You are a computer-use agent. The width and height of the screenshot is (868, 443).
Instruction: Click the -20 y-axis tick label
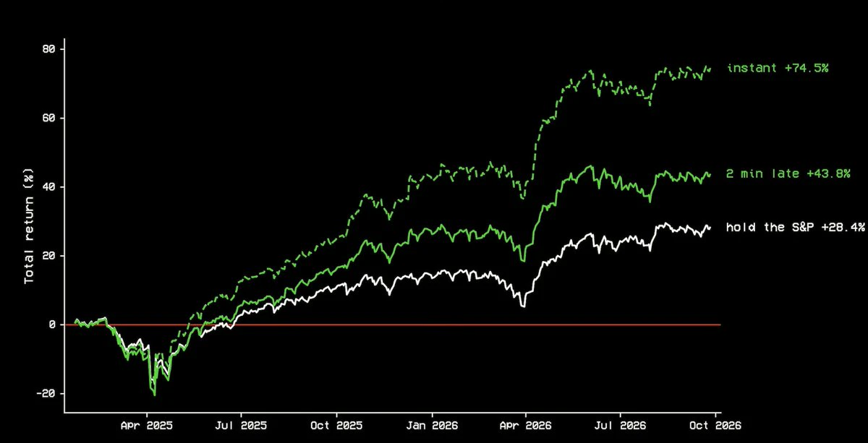click(x=46, y=393)
